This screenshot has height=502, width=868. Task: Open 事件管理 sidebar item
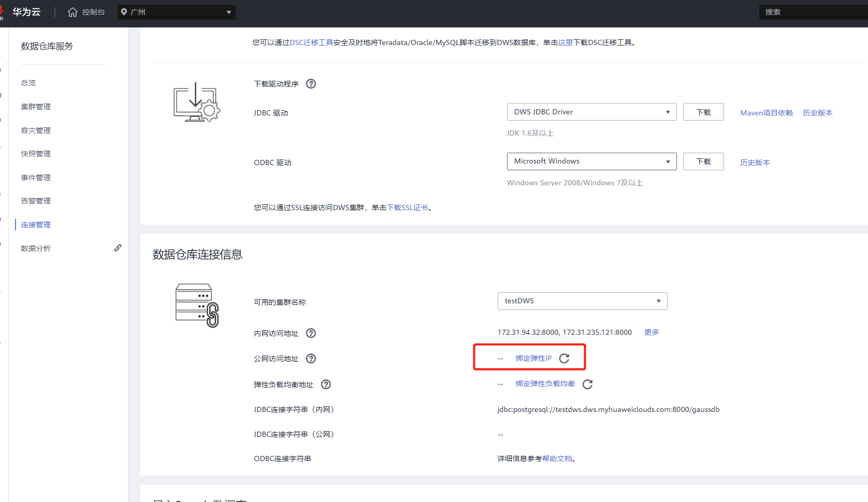tap(36, 178)
